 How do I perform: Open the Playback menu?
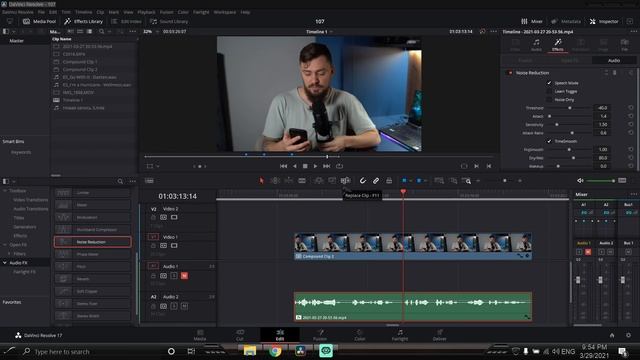[146, 12]
